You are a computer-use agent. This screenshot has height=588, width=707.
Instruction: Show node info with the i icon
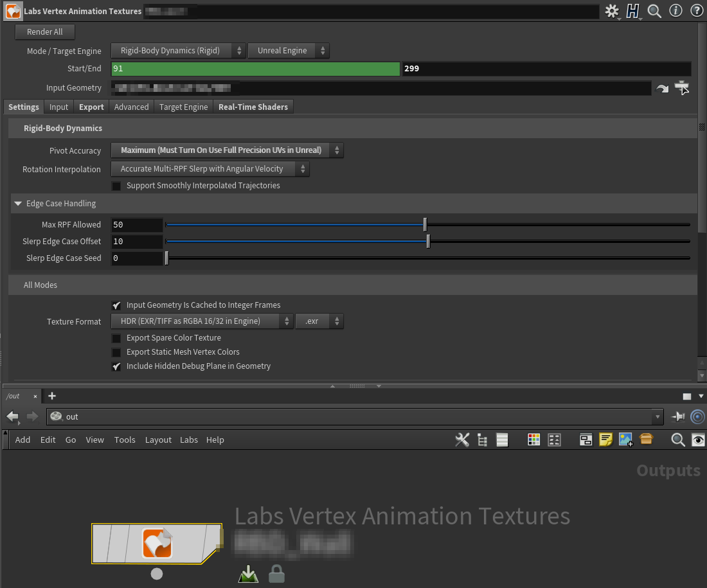click(x=676, y=11)
